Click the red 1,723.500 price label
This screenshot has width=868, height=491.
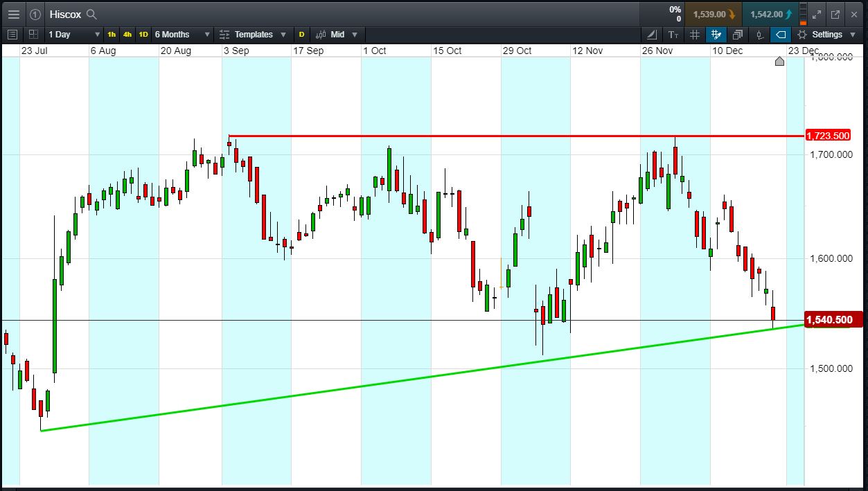(x=828, y=136)
